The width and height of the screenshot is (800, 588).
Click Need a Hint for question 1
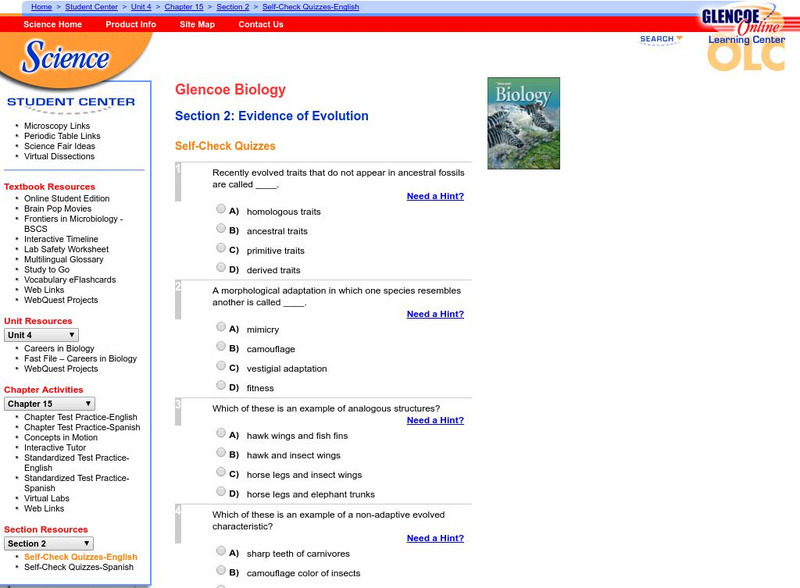click(x=435, y=196)
